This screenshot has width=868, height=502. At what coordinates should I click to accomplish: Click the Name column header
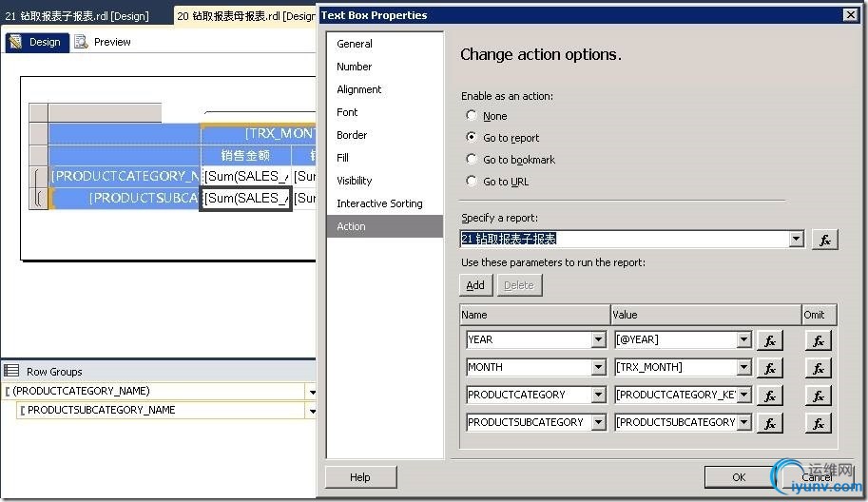pos(534,315)
